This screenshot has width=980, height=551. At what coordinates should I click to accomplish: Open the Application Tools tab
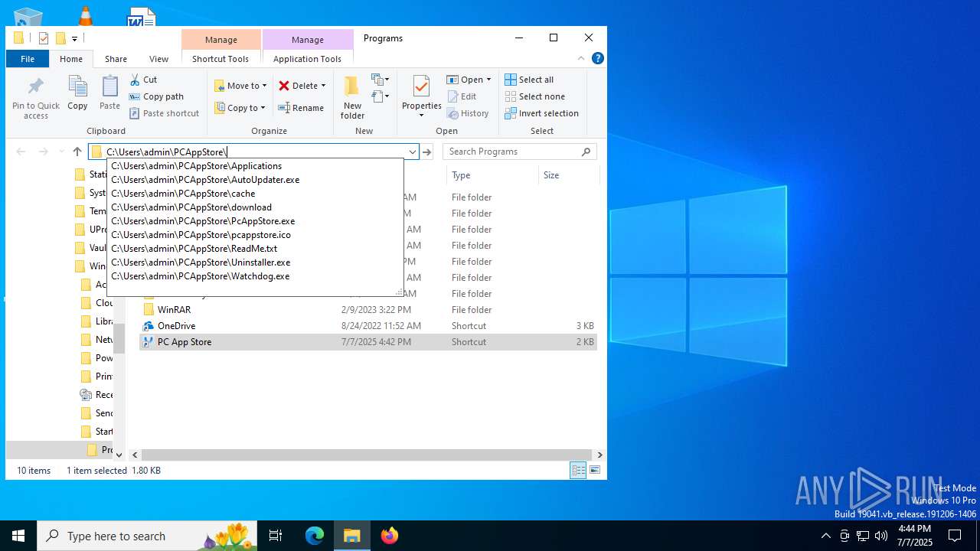307,59
